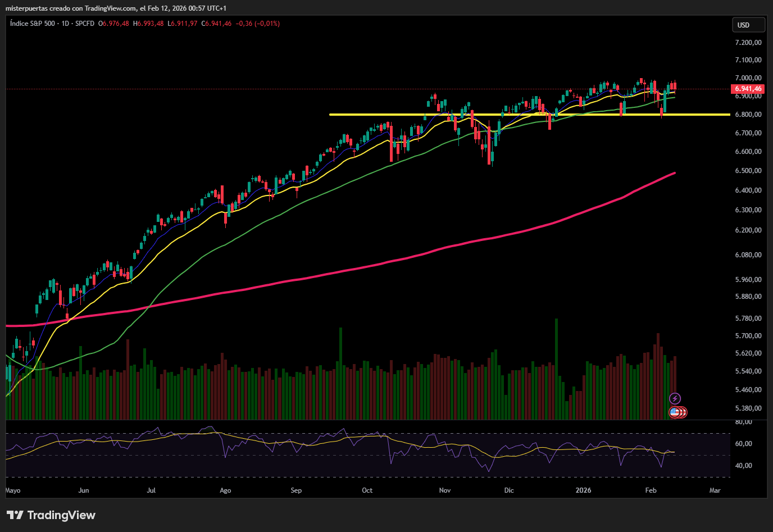Viewport: 773px width, 532px height.
Task: Click the Oct label on the time axis
Action: coord(367,490)
